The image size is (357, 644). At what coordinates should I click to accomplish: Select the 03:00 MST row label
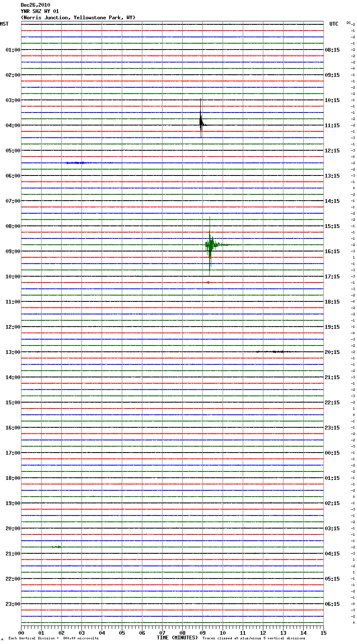[x=13, y=100]
